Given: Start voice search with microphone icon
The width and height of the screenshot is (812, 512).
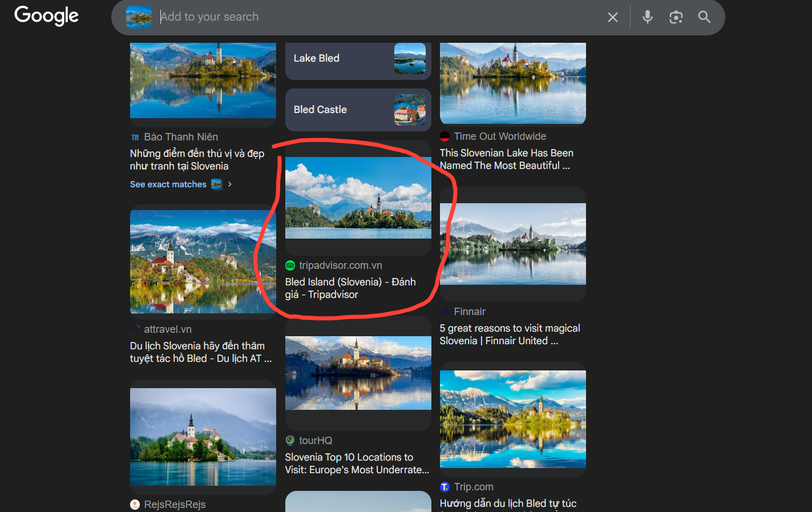Looking at the screenshot, I should [x=647, y=17].
